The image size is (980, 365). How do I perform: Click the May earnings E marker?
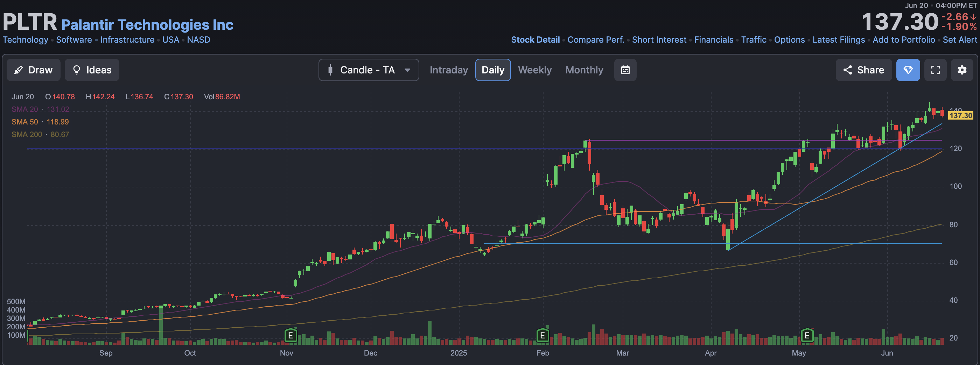pyautogui.click(x=807, y=335)
